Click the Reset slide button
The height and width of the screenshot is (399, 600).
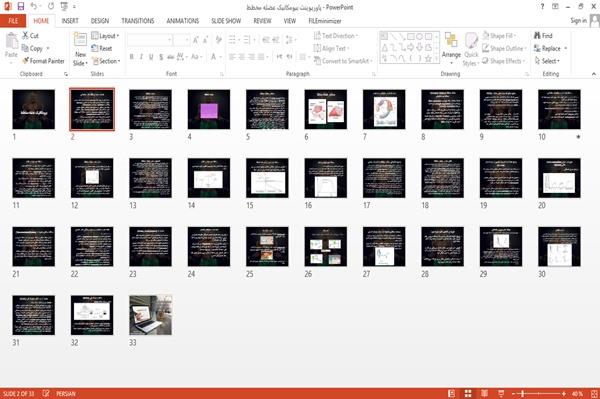pos(102,48)
